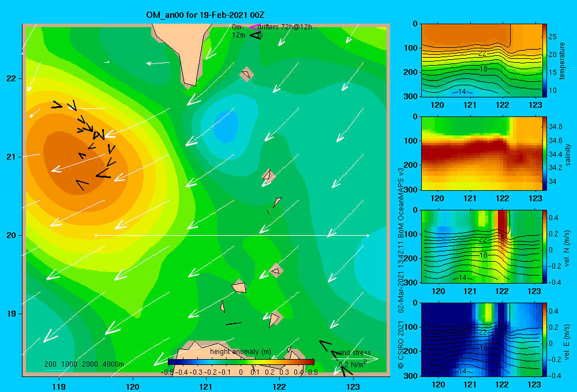Click the vel. E color scale bar
Image resolution: width=577 pixels, height=392 pixels.
point(545,340)
